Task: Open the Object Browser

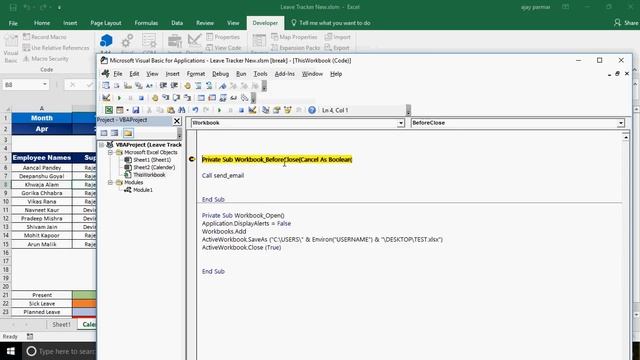Action: coord(288,110)
